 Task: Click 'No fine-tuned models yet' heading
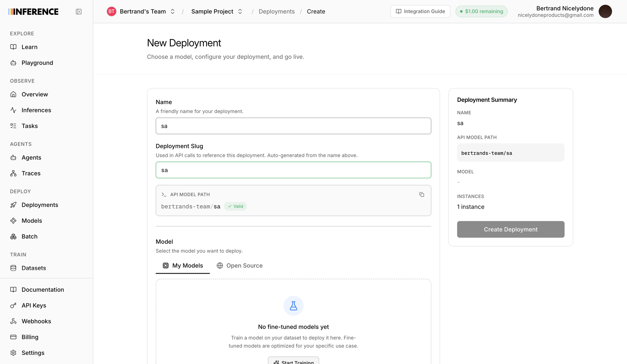293,327
